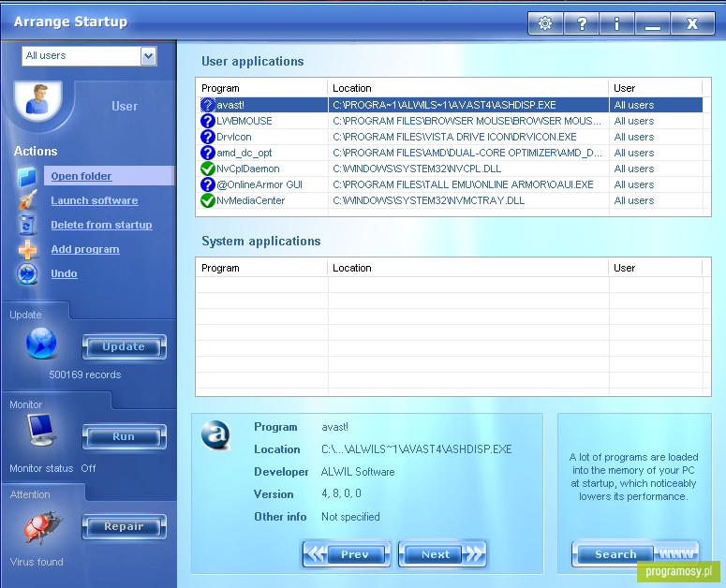726x588 pixels.
Task: Click the Repair button
Action: click(124, 526)
